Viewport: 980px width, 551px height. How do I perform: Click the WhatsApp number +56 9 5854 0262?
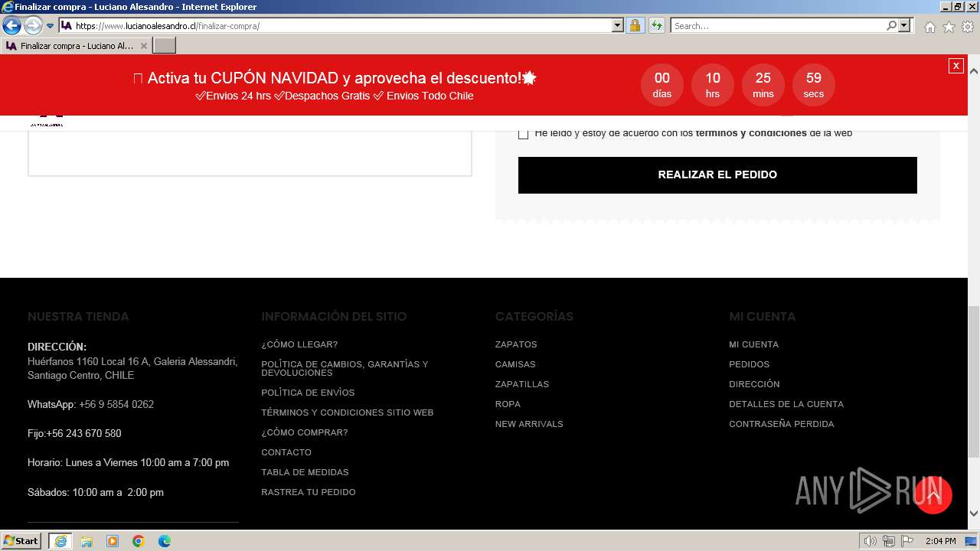click(116, 404)
